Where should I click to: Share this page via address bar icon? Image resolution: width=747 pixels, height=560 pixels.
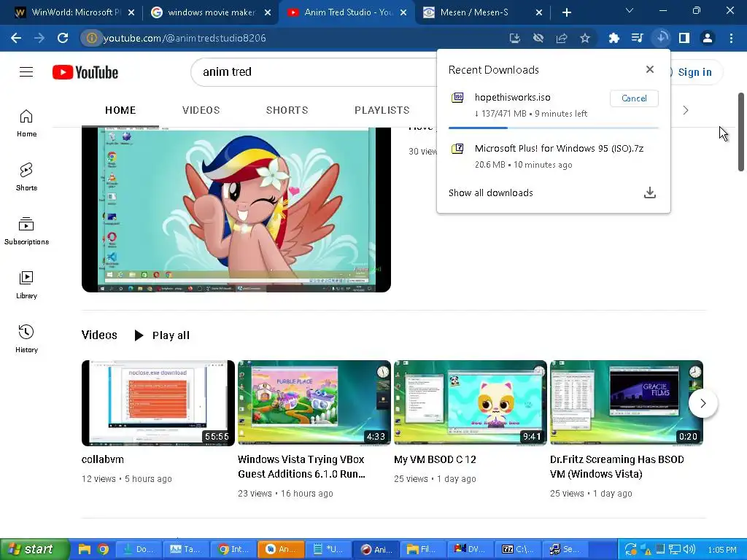point(562,38)
